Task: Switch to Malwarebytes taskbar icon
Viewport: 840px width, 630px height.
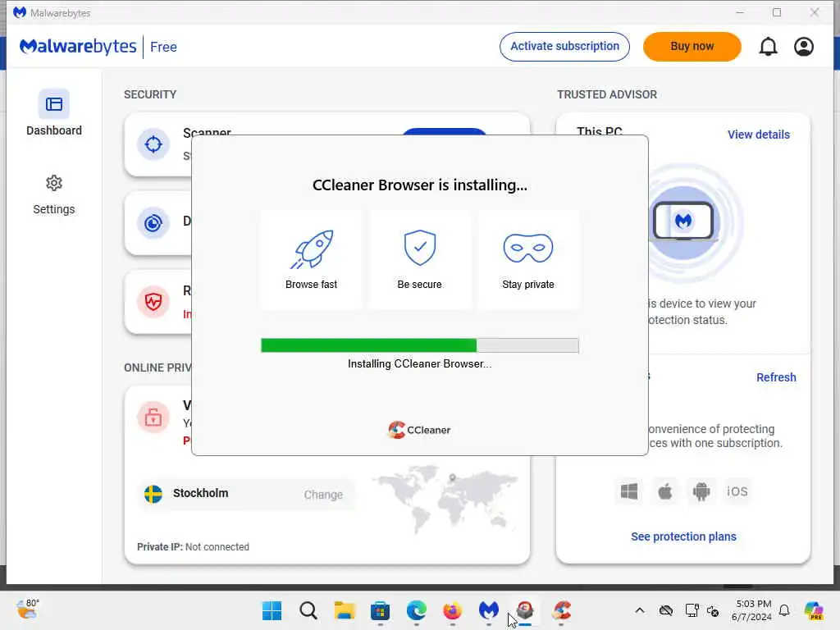Action: tap(489, 610)
